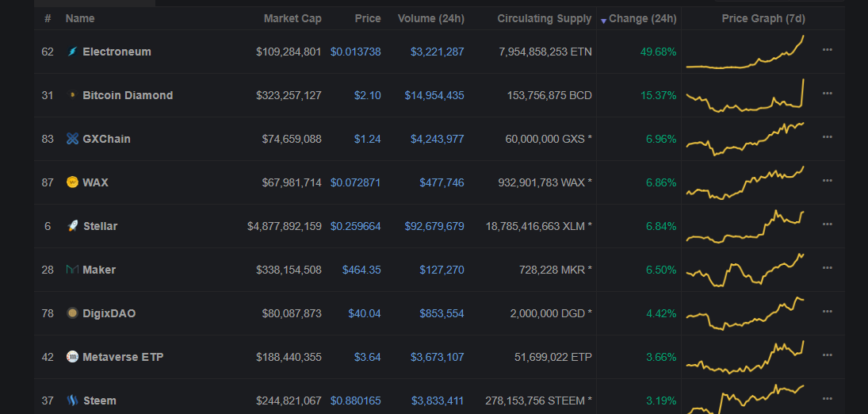The width and height of the screenshot is (868, 414).
Task: Click Steem volume $3,833,411
Action: (x=438, y=401)
